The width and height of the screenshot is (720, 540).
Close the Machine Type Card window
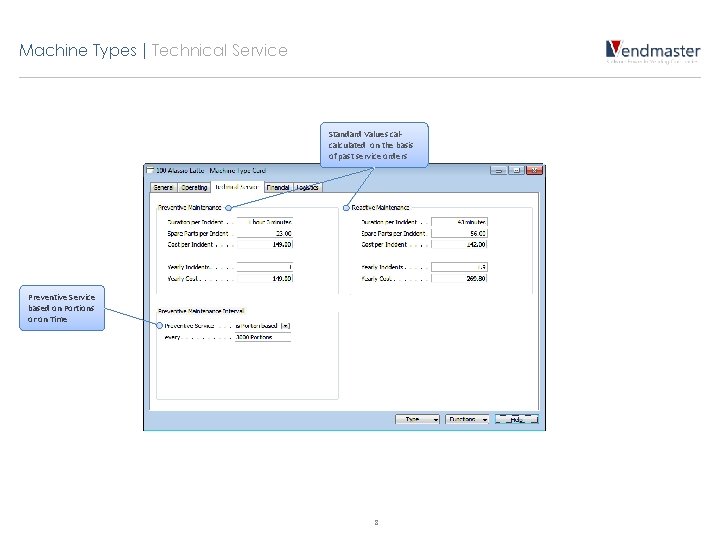[534, 170]
